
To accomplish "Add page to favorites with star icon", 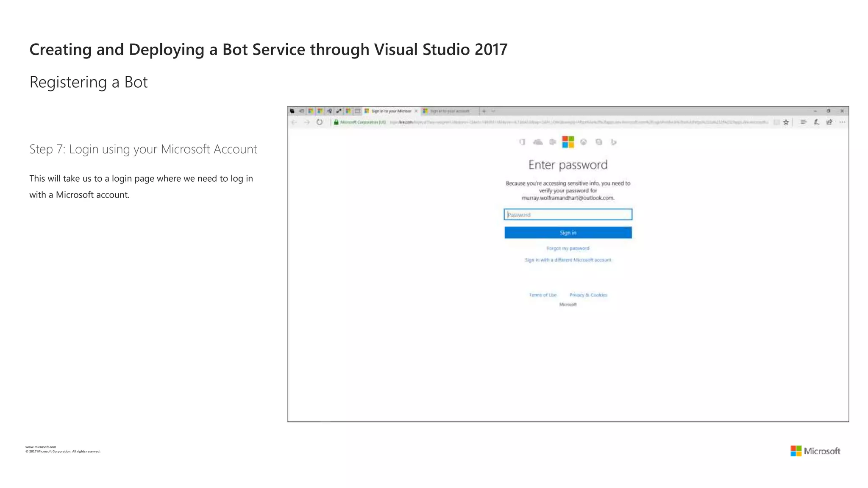I will coord(786,122).
